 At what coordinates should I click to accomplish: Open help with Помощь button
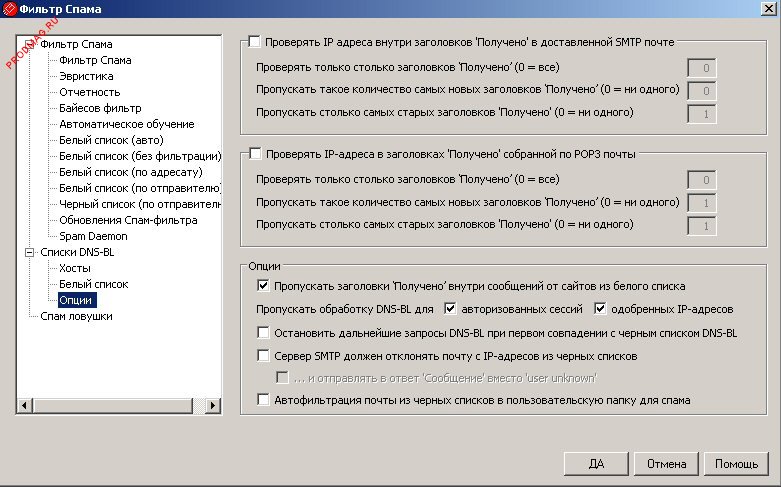(736, 464)
